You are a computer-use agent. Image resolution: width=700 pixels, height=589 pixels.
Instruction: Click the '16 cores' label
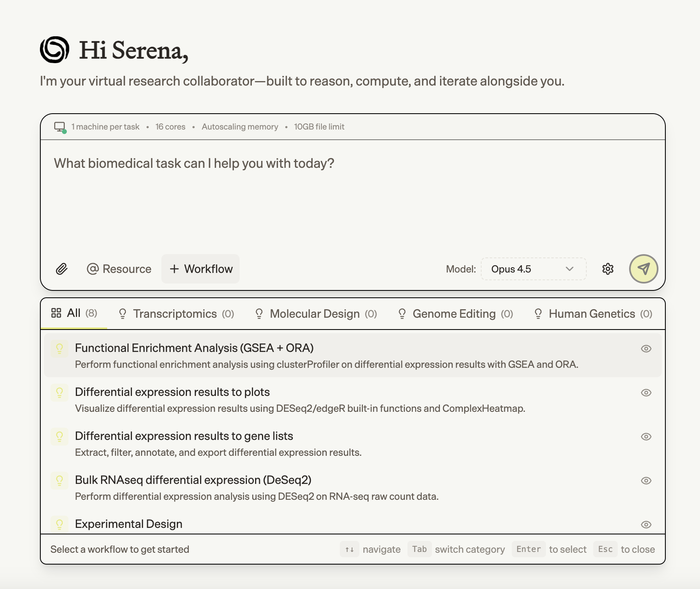[170, 127]
